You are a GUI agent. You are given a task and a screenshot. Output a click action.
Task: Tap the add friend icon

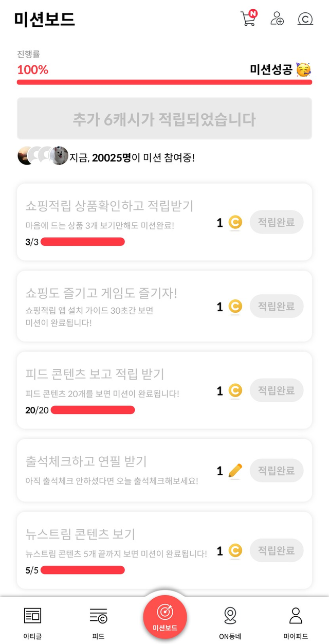pyautogui.click(x=277, y=19)
